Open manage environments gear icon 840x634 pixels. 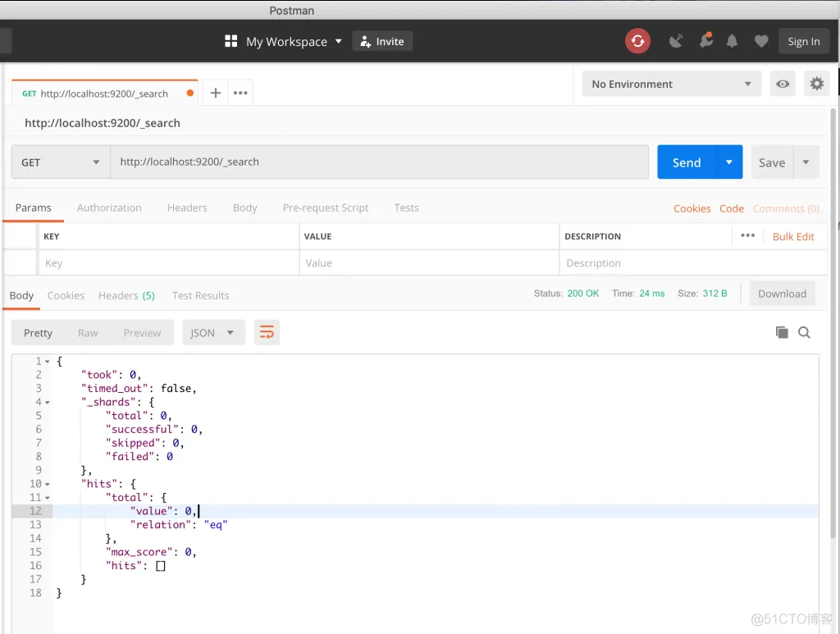pyautogui.click(x=815, y=84)
